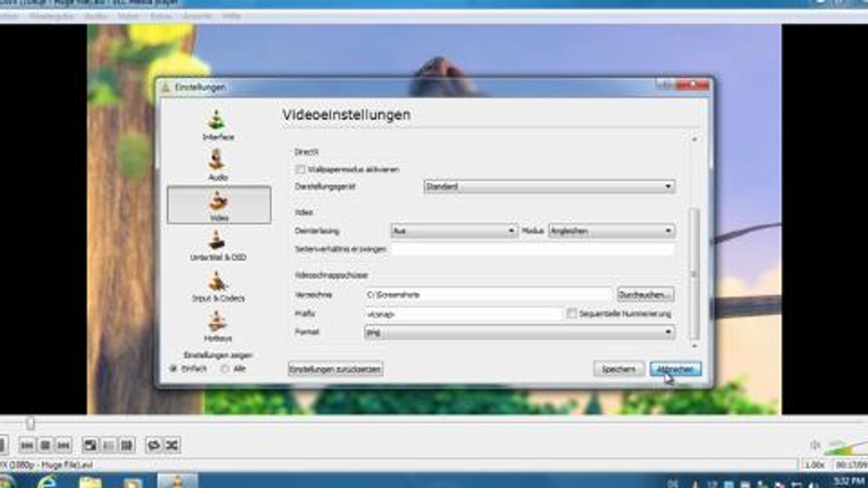Open the Hilfe menu
This screenshot has height=488, width=868.
(x=231, y=16)
